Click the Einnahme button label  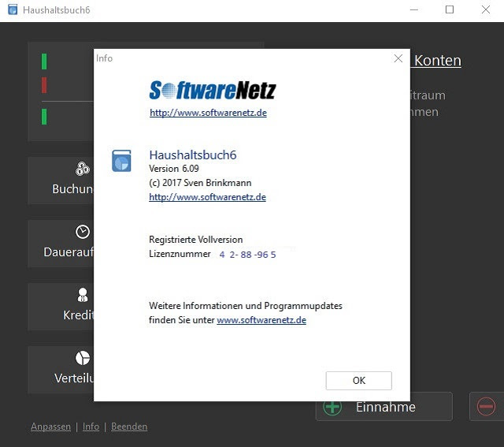pyautogui.click(x=386, y=407)
